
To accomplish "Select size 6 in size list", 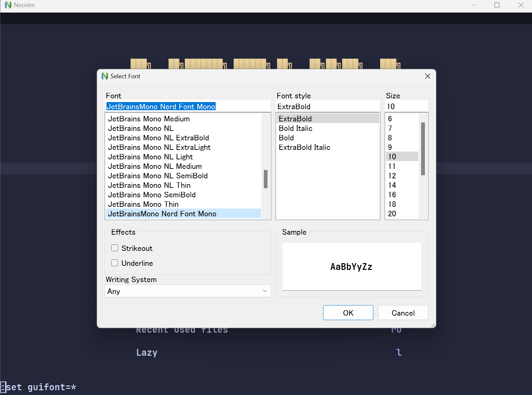I will pyautogui.click(x=402, y=119).
